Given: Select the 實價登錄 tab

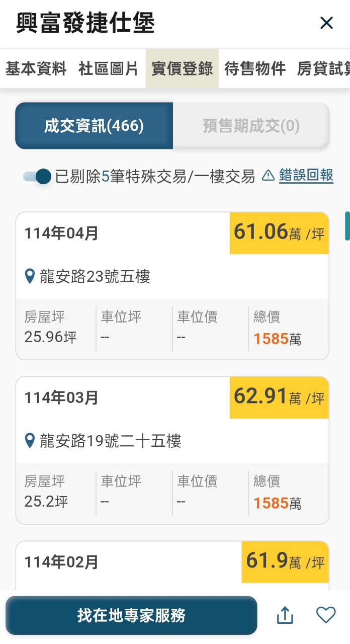Looking at the screenshot, I should [x=182, y=69].
